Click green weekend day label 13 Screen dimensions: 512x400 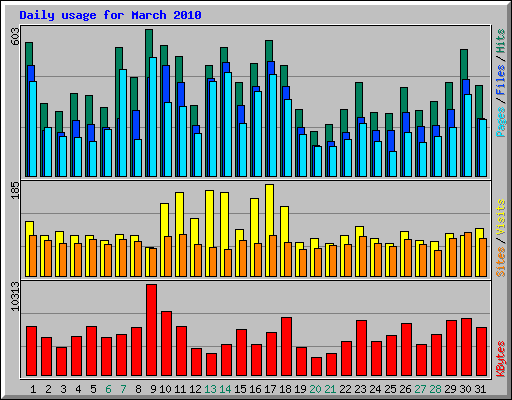(x=210, y=389)
